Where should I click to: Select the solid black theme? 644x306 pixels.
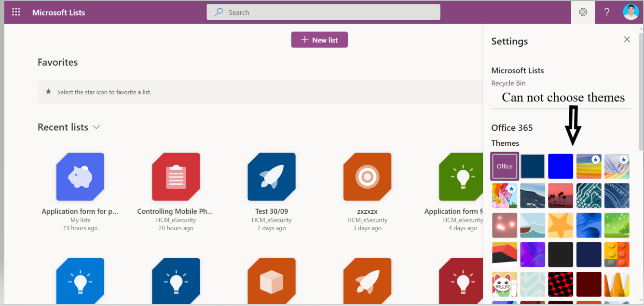tap(561, 254)
